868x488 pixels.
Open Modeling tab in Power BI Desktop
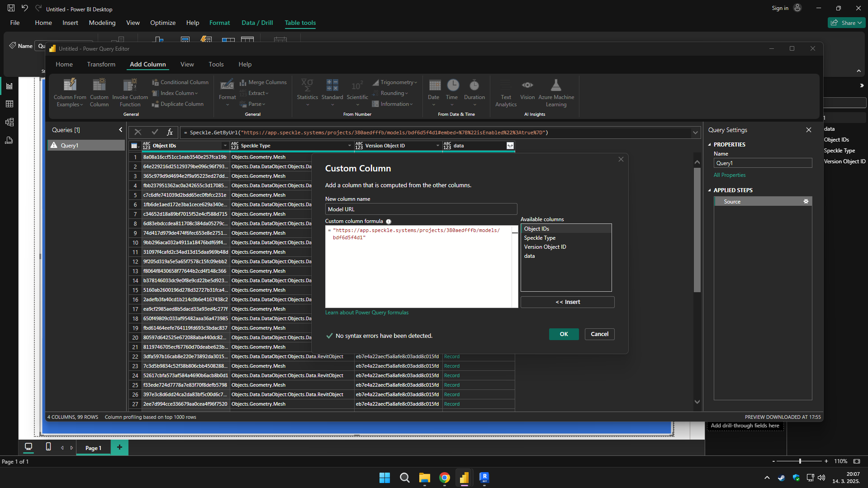pos(102,23)
